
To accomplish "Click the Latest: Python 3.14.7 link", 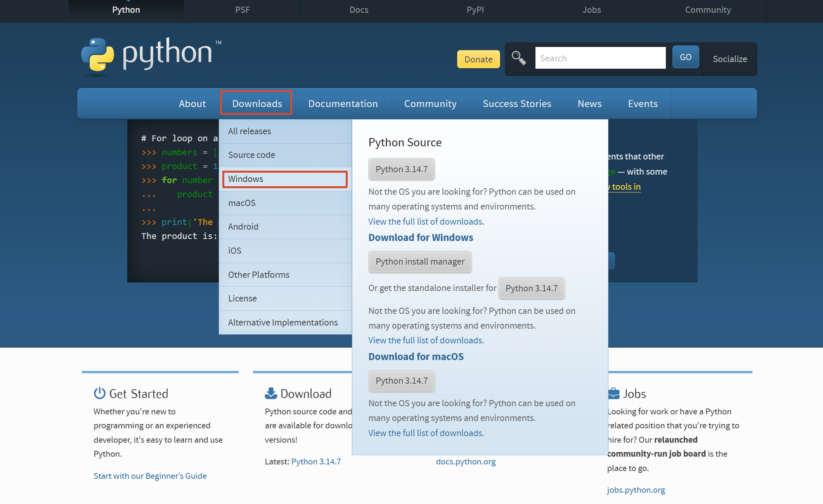I will [x=316, y=461].
